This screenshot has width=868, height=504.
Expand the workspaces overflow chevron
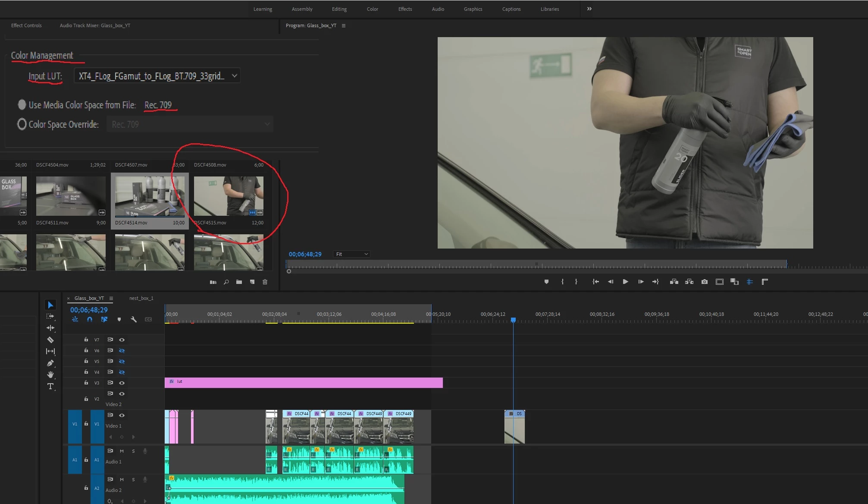coord(589,9)
